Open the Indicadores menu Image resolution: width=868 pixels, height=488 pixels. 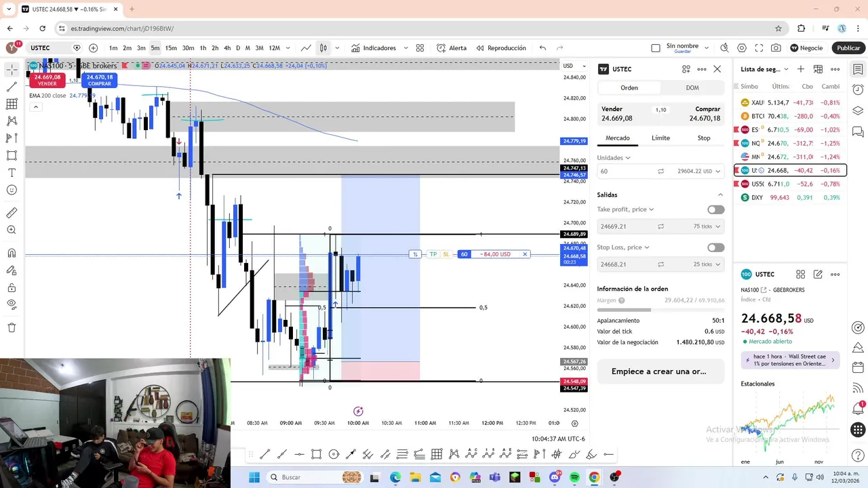point(374,48)
